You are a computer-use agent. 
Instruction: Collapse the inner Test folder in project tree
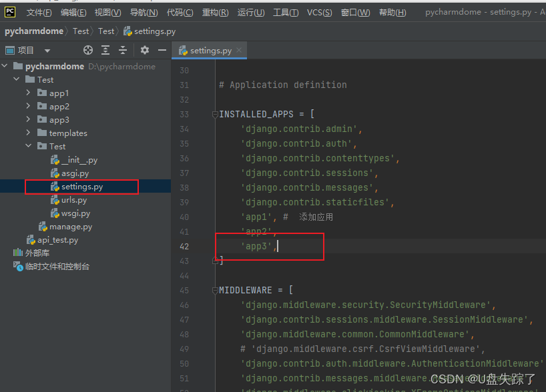coord(29,145)
